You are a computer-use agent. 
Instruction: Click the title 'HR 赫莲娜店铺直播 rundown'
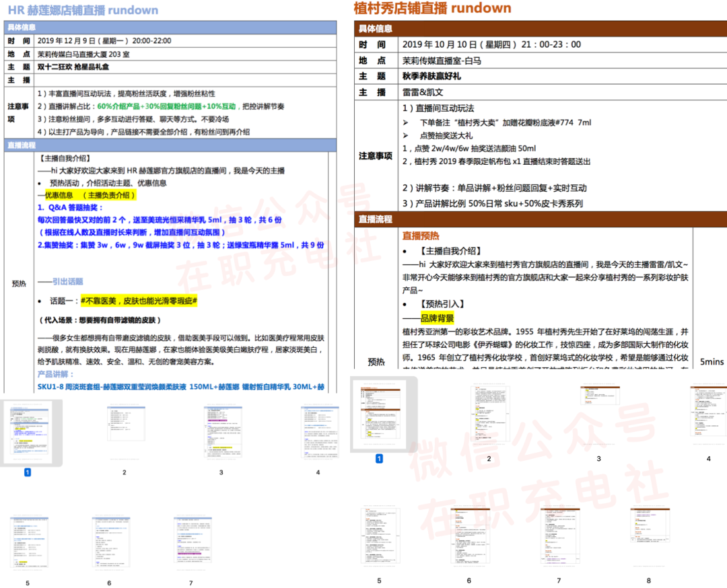point(83,10)
